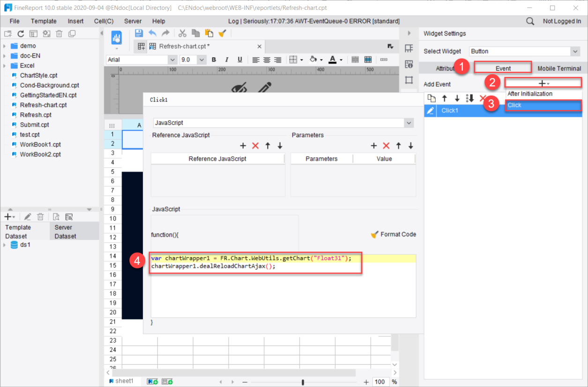Delete the Reference JavaScript entry with red X
This screenshot has width=588, height=387.
[255, 146]
